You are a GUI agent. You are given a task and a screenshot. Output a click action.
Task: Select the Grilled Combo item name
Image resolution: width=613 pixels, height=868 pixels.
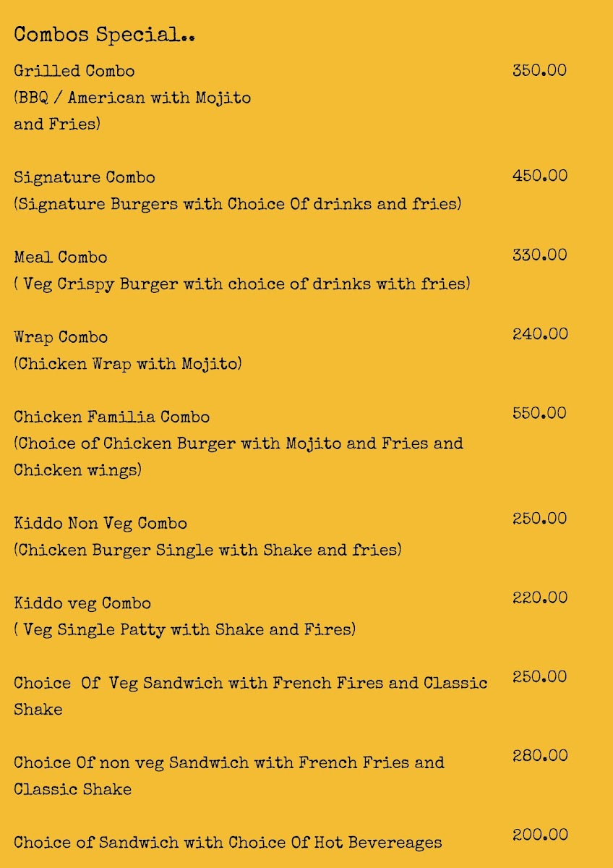(74, 71)
